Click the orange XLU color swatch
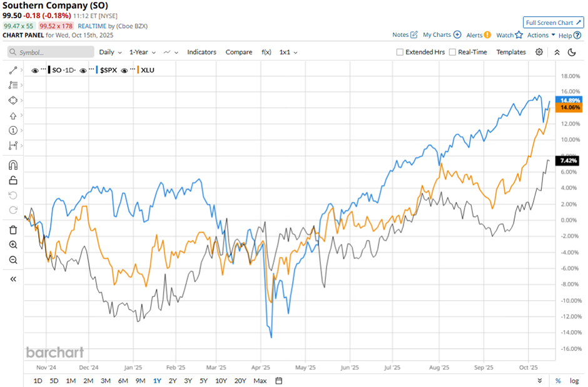This screenshot has width=588, height=387. 138,70
